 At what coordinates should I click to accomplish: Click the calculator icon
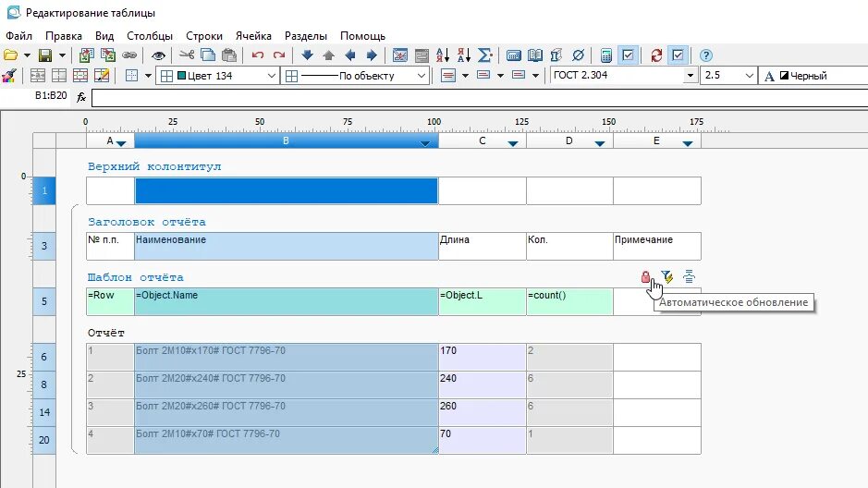click(x=606, y=55)
